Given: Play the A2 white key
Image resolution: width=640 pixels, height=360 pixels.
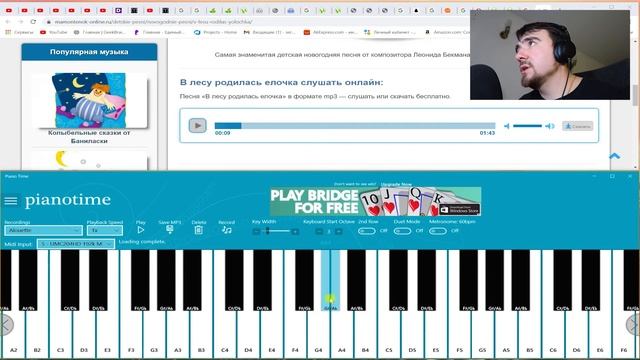Looking at the screenshot, I should pyautogui.click(x=13, y=335).
